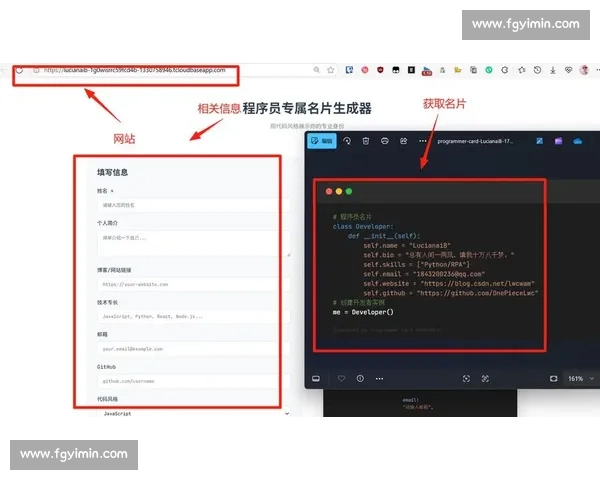This screenshot has height=480, width=600.
Task: Click the red close dot on code card
Action: coord(329,191)
